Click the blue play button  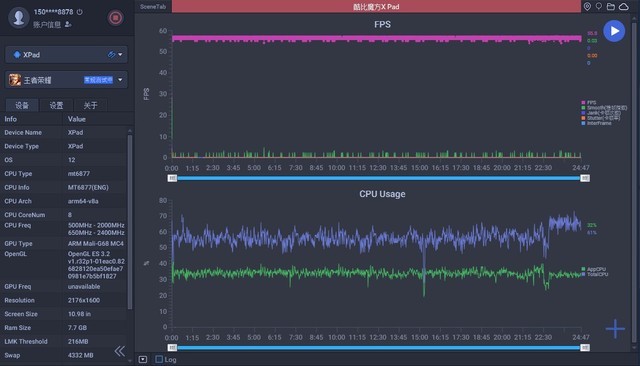(x=614, y=31)
